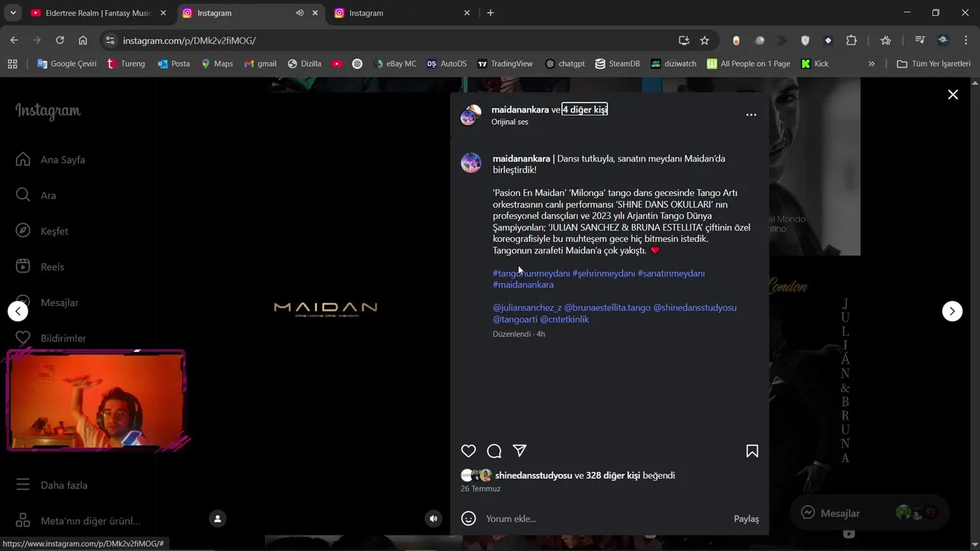Open the apps grid in bookmarks bar
The width and height of the screenshot is (980, 551).
[x=12, y=64]
